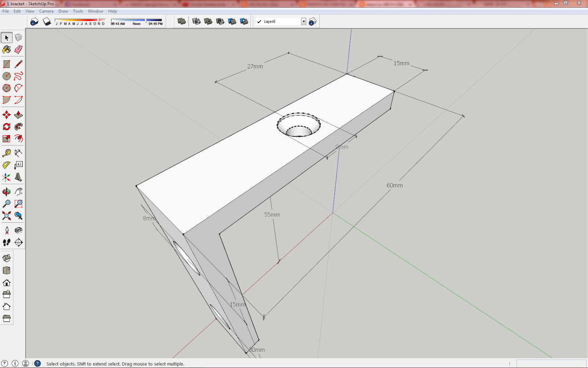Image resolution: width=588 pixels, height=368 pixels.
Task: Pick the Protractor tool
Action: click(x=7, y=165)
